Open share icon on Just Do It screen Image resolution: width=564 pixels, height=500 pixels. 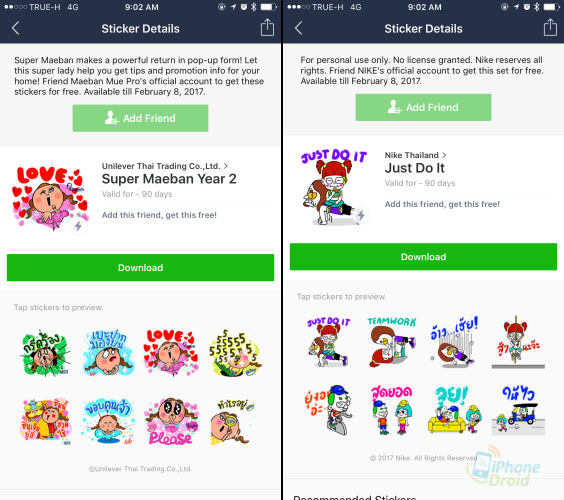click(550, 27)
